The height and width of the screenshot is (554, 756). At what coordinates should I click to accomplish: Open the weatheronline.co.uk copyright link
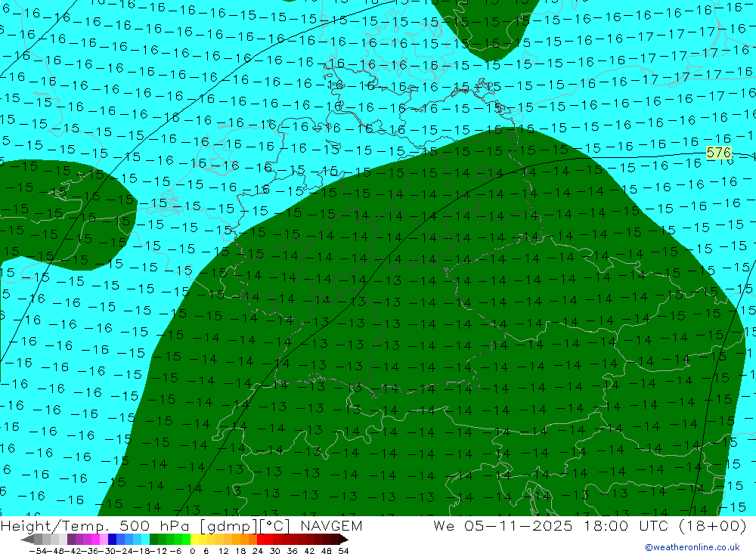(x=692, y=547)
